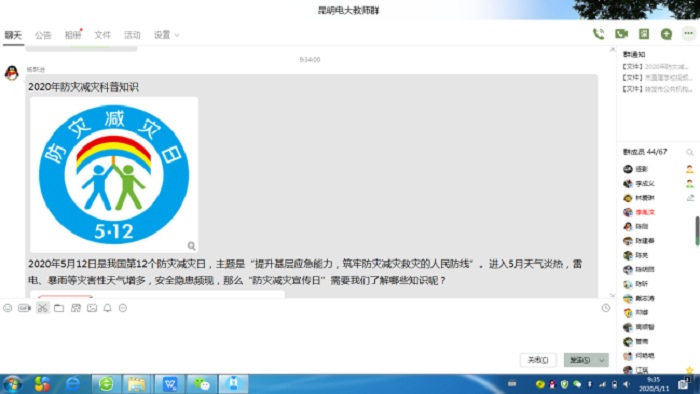Click the 9:34:00 timestamp

click(309, 59)
